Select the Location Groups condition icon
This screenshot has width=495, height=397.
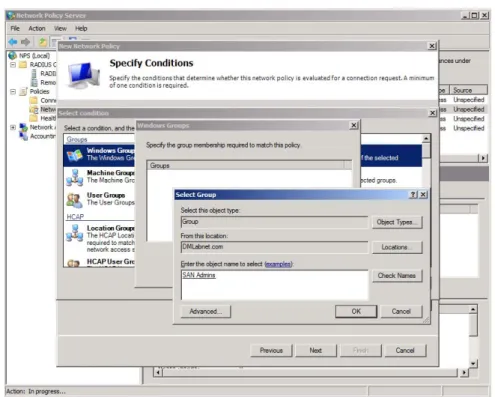coord(75,232)
